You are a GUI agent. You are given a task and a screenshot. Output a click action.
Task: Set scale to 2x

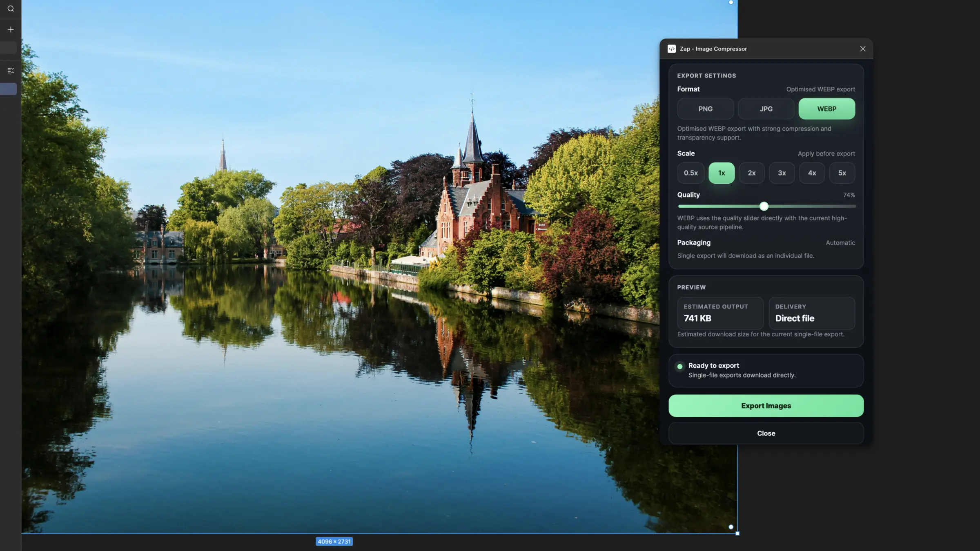coord(751,173)
